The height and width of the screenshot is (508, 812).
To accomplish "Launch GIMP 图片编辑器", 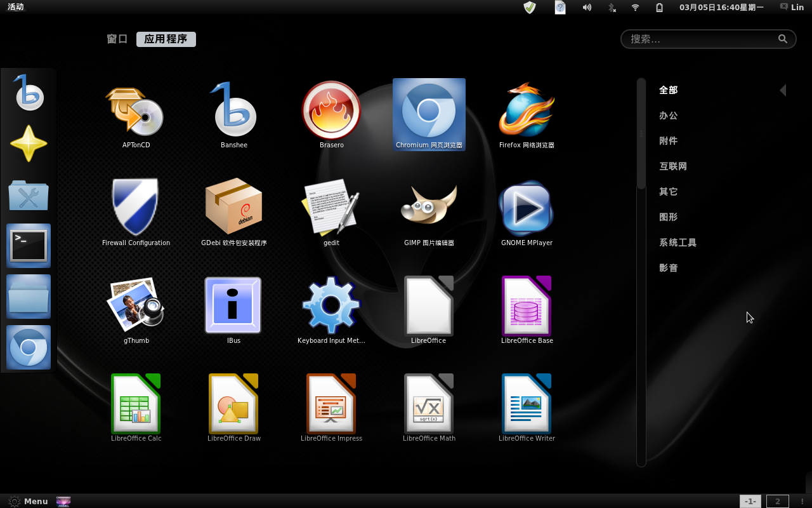I will (x=429, y=213).
